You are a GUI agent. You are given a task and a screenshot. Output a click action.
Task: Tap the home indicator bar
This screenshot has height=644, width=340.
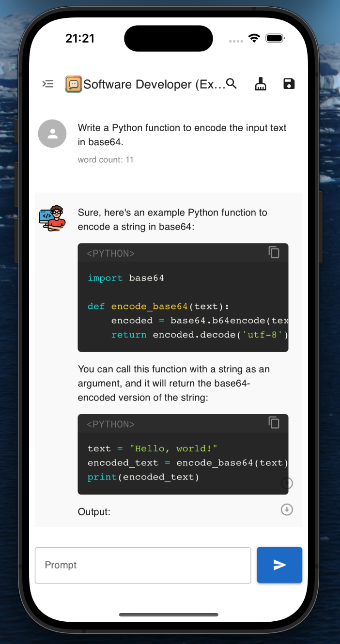[168, 615]
